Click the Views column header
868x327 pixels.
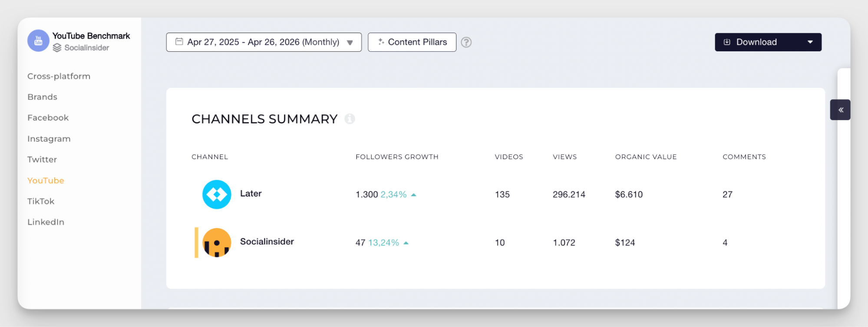tap(564, 157)
